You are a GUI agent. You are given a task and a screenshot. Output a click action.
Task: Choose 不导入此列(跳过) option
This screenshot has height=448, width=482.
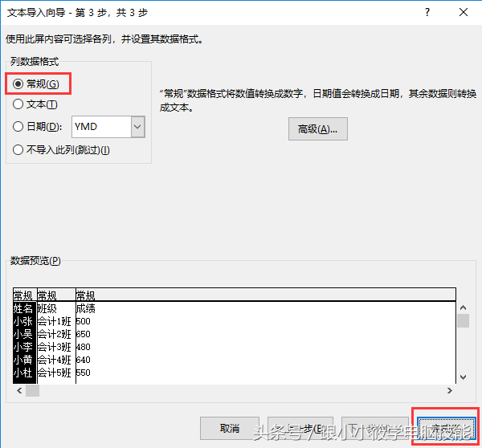(61, 150)
